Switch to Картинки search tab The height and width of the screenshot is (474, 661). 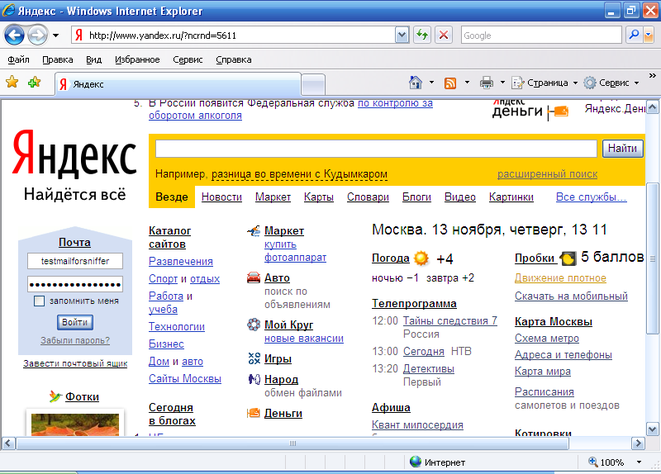coord(511,197)
